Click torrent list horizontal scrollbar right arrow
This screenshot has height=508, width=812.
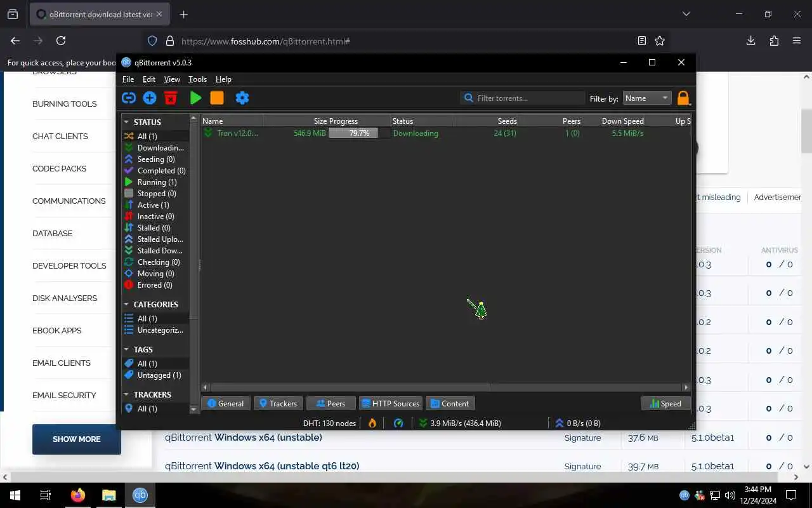(x=686, y=387)
